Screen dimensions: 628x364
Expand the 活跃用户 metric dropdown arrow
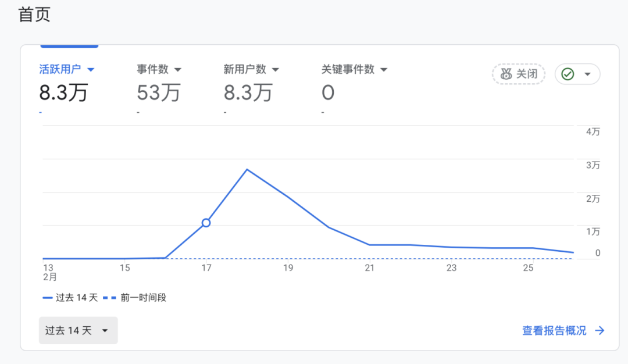[x=91, y=69]
